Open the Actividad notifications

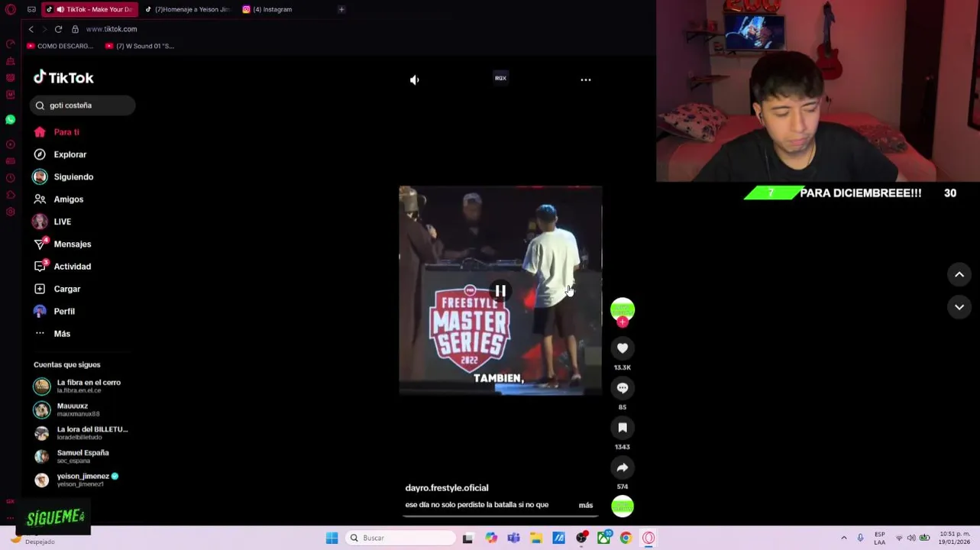pyautogui.click(x=73, y=267)
